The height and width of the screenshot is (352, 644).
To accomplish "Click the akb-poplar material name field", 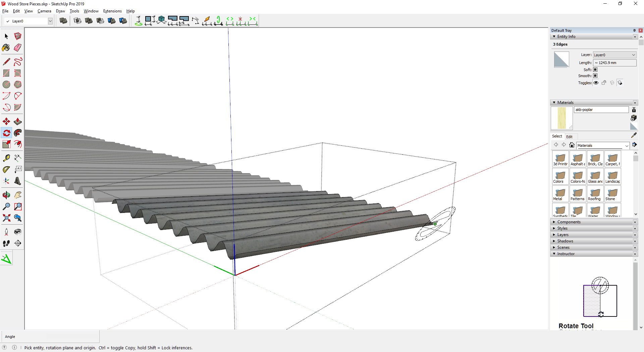I will tap(601, 110).
